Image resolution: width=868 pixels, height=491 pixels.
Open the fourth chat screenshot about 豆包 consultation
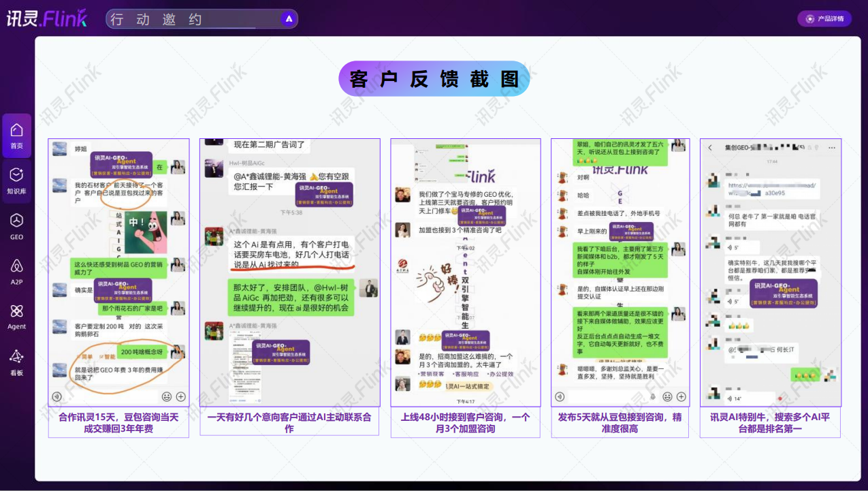click(620, 272)
